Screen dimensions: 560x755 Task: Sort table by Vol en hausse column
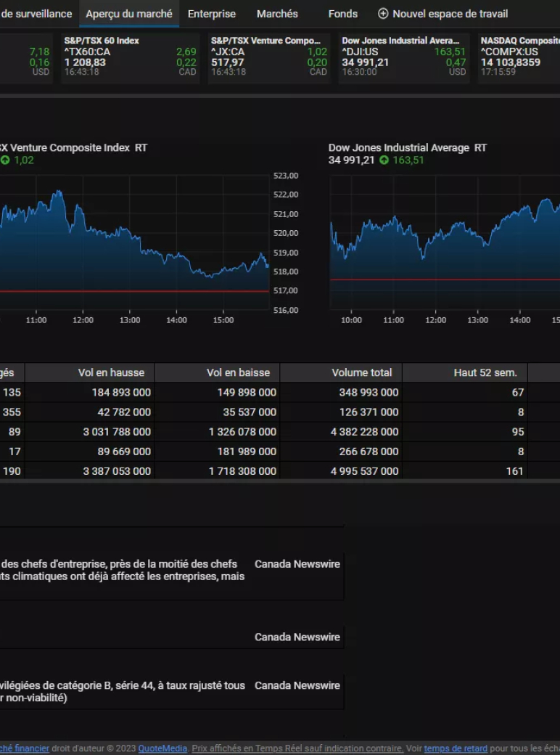pos(111,372)
